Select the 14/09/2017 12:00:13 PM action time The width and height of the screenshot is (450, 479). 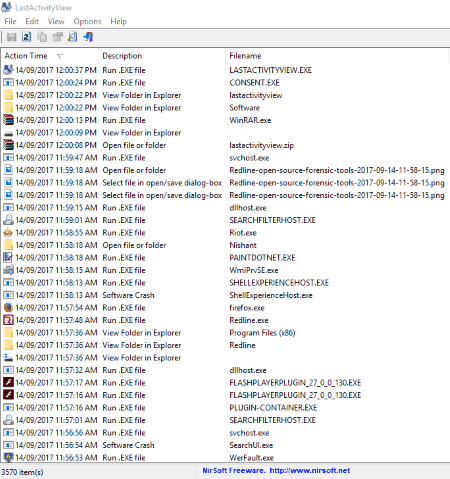(x=56, y=120)
